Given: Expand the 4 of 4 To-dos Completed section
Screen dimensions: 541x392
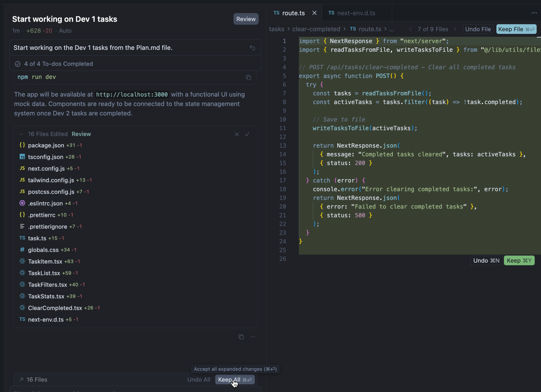Looking at the screenshot, I should click(x=58, y=64).
